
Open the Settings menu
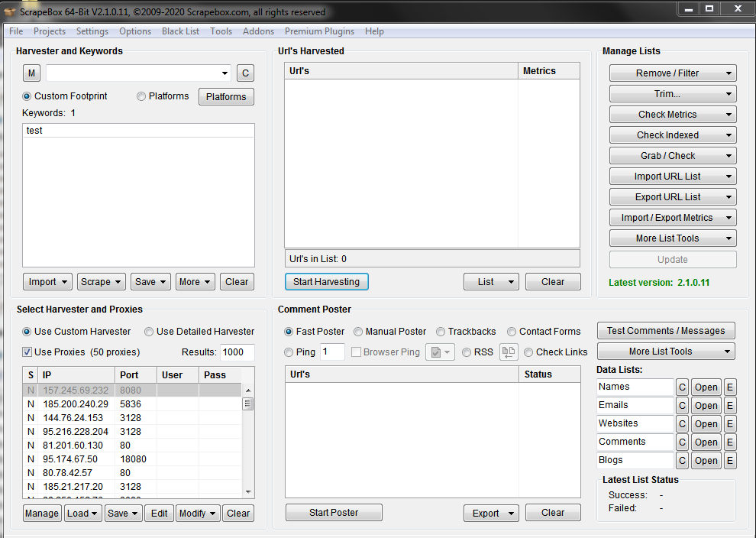pyautogui.click(x=92, y=31)
